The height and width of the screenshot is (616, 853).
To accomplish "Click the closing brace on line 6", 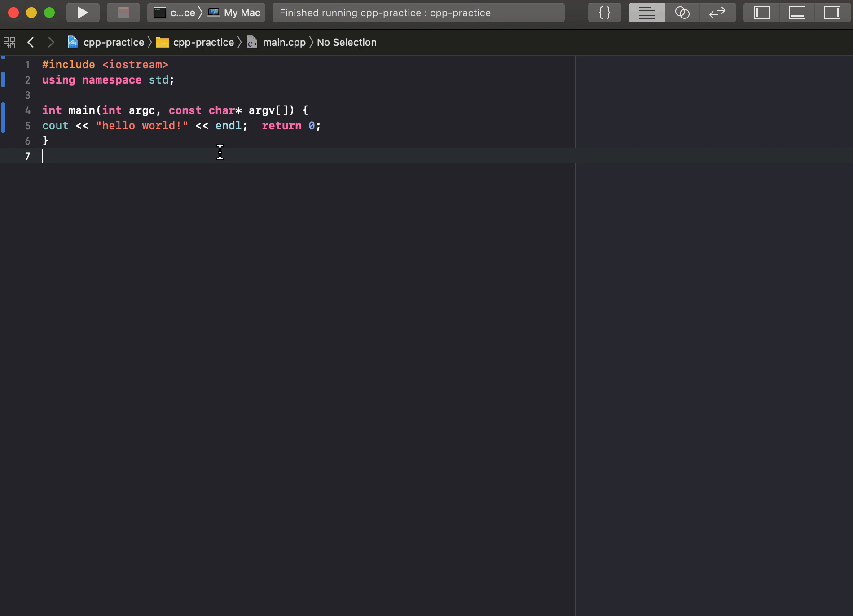I will pos(45,141).
